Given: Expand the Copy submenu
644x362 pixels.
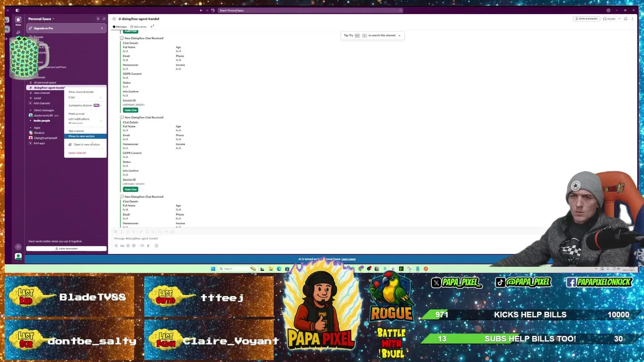Looking at the screenshot, I should click(85, 97).
